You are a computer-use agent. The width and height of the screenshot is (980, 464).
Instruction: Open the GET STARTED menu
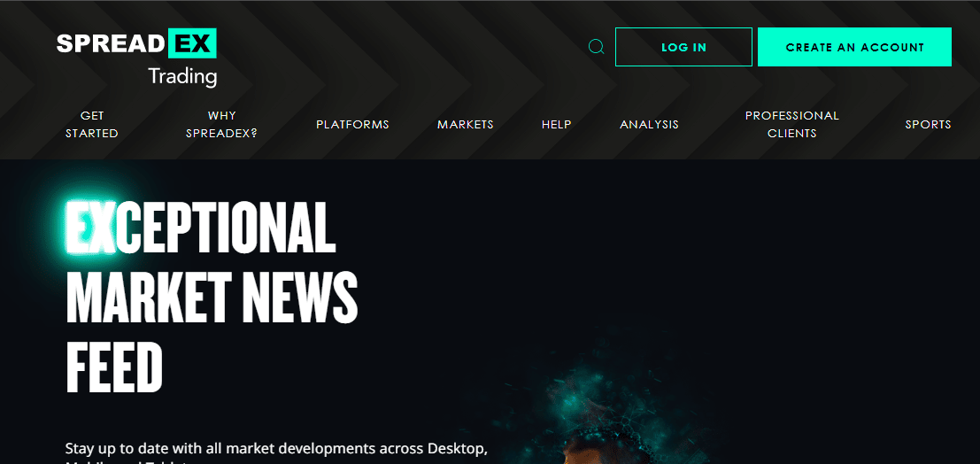click(92, 125)
